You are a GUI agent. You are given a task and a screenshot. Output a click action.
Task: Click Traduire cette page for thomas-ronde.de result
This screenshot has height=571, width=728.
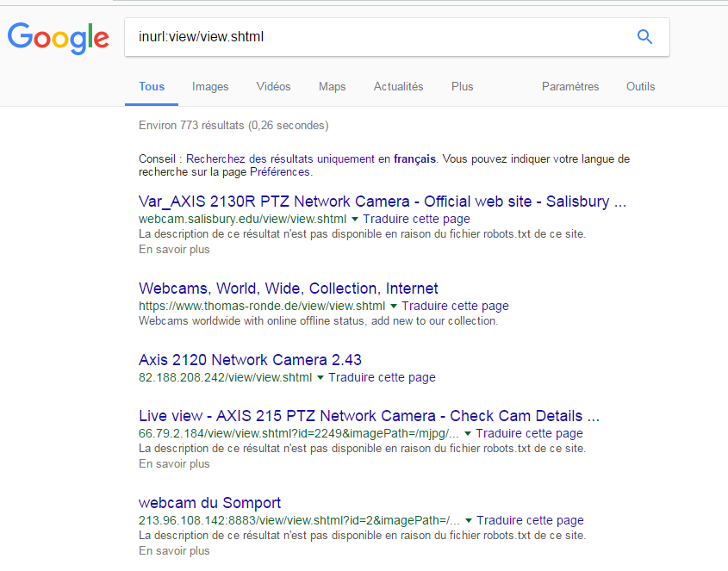pos(455,306)
